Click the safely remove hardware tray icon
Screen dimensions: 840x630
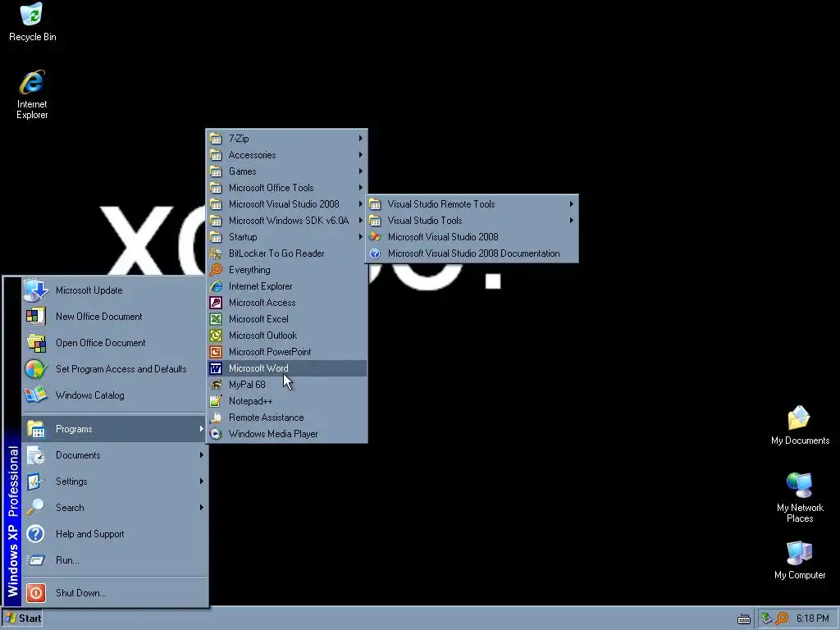(x=766, y=619)
